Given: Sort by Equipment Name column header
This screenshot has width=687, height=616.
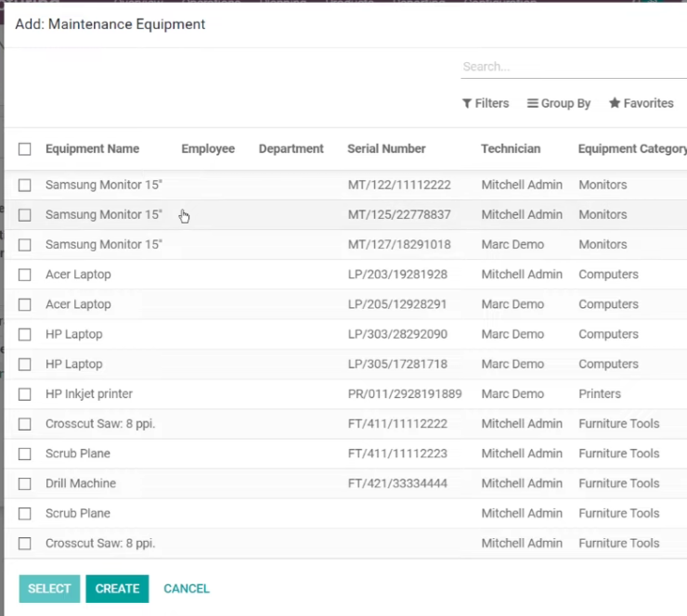Looking at the screenshot, I should point(93,148).
